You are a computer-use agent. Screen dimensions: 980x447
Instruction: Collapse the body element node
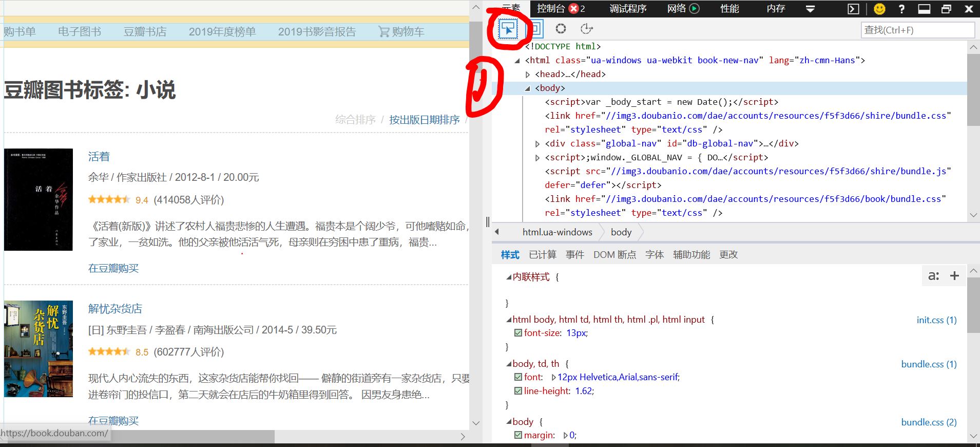[528, 88]
